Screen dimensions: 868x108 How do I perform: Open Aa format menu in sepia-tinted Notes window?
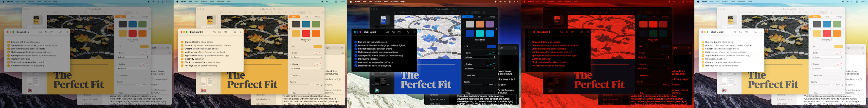(214, 32)
